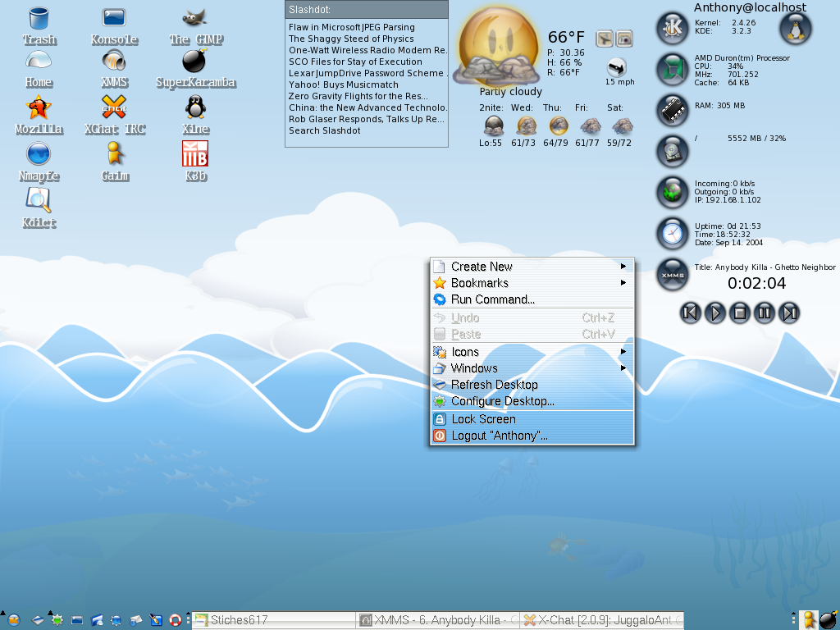Expand the Bookmarks submenu
The width and height of the screenshot is (840, 630).
click(532, 283)
